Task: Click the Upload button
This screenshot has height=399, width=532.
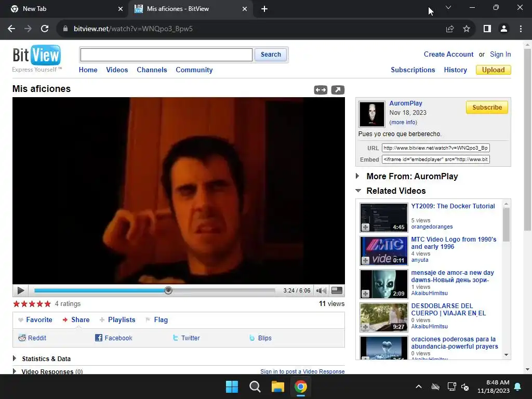Action: pos(494,70)
